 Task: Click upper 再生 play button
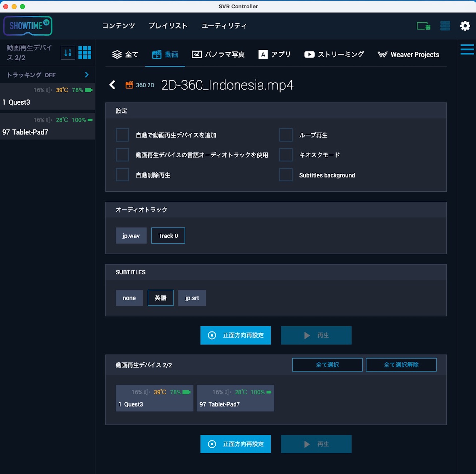click(x=316, y=335)
